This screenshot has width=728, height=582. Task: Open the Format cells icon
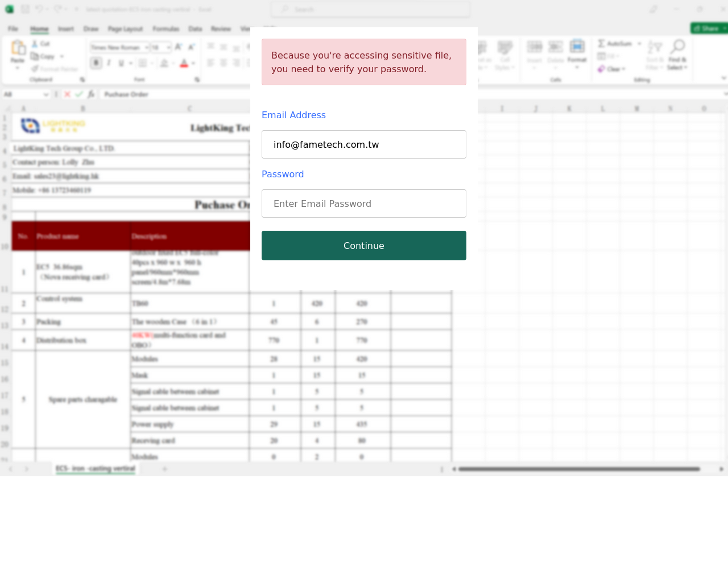coord(577,47)
